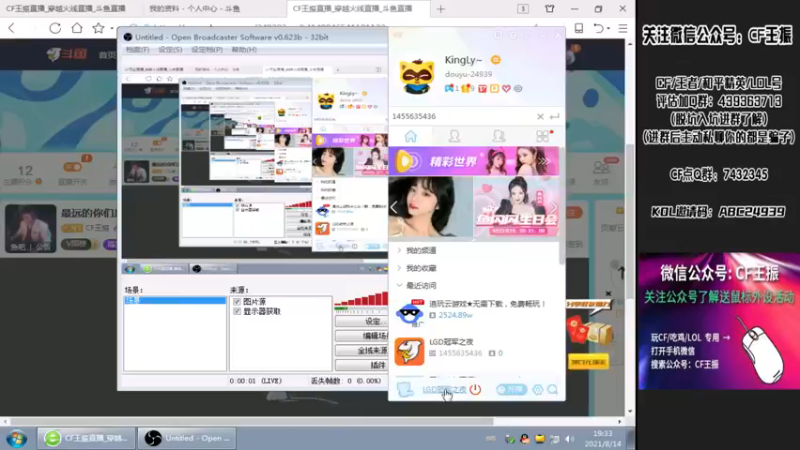Click the 精彩世界 banner
The image size is (800, 450).
[x=473, y=161]
